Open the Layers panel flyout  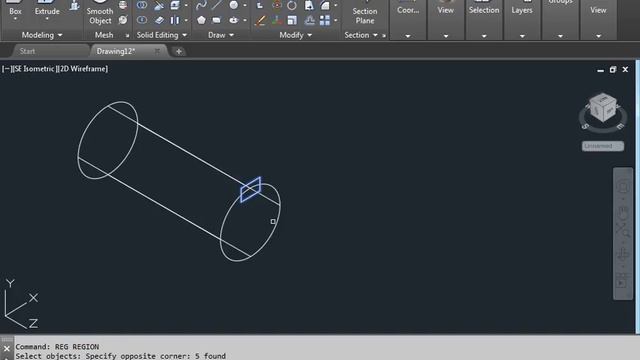coord(522,36)
